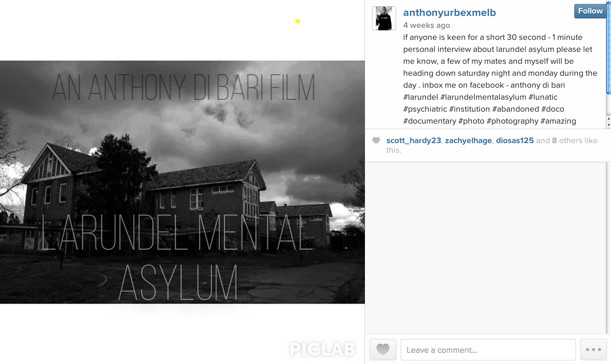Click the #larundel hashtag

(x=420, y=97)
